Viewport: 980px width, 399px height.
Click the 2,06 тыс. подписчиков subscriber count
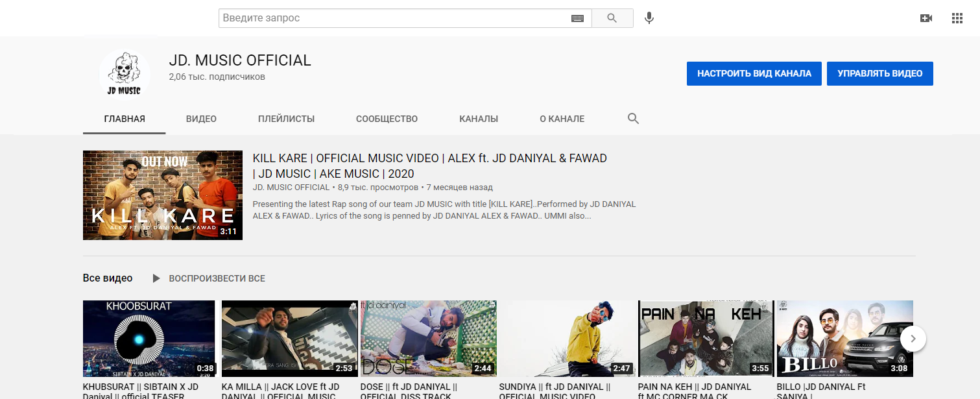[217, 77]
